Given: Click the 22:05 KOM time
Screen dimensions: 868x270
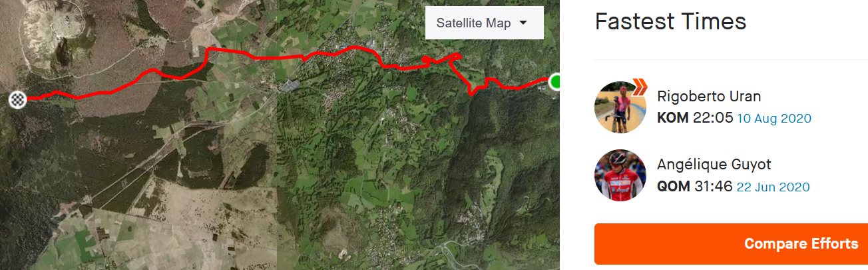Looking at the screenshot, I should (713, 118).
